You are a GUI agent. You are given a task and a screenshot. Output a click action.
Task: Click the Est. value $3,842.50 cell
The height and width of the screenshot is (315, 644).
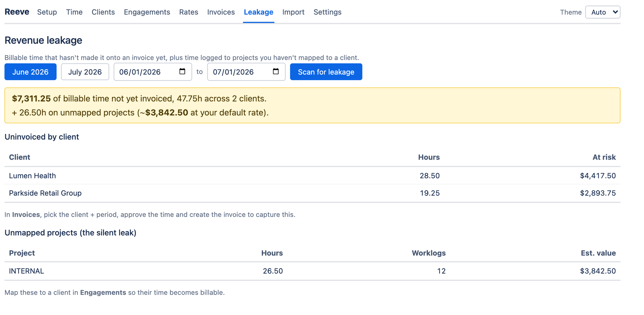click(598, 271)
